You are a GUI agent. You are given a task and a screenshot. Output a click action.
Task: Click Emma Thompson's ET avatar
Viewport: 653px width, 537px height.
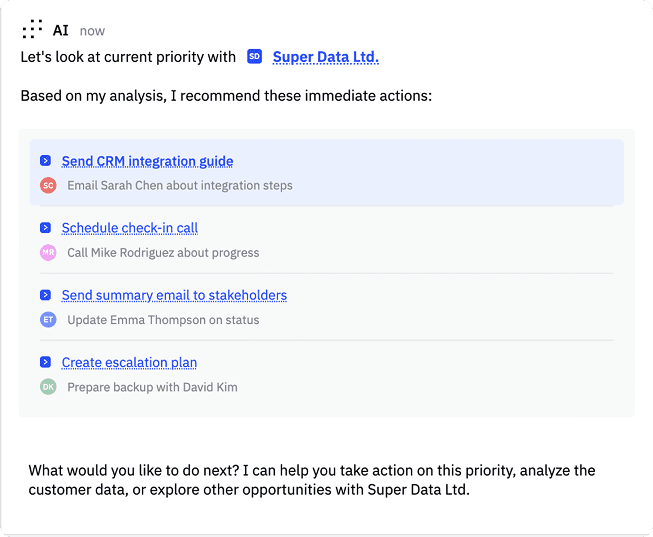click(48, 320)
